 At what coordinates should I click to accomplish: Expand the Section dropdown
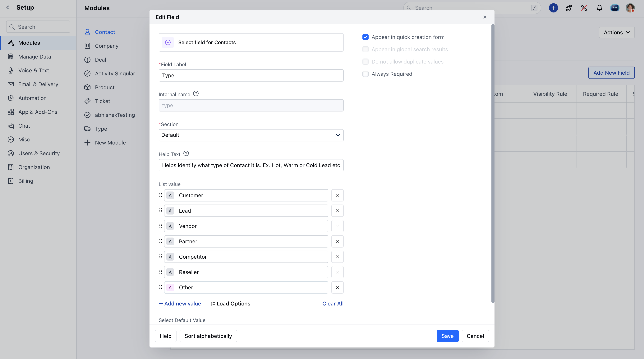coord(251,135)
